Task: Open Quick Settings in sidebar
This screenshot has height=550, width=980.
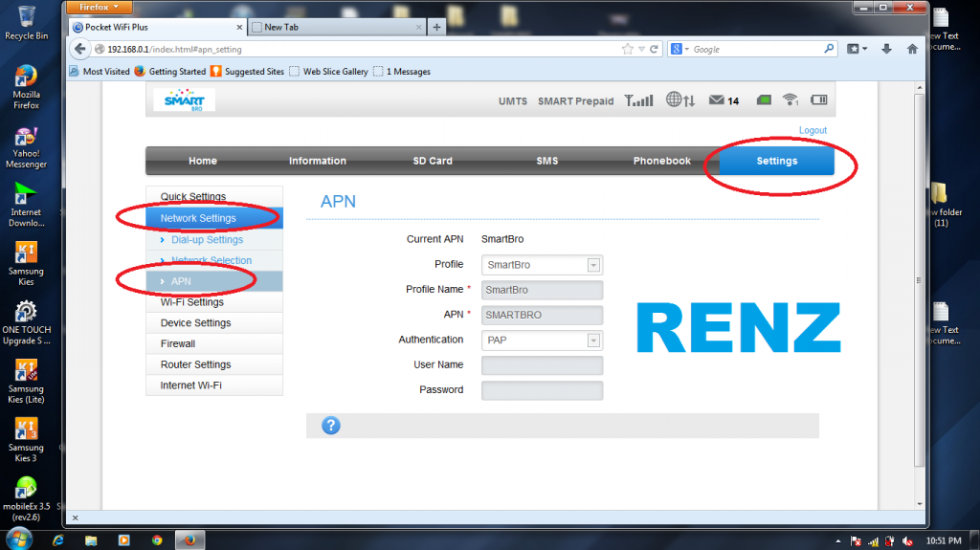Action: point(214,196)
